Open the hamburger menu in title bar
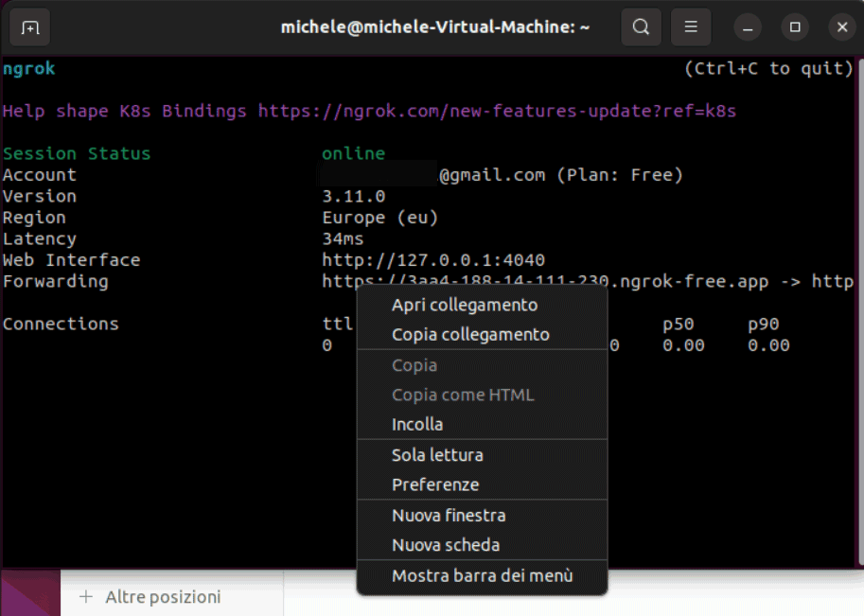Screen dimensions: 864x616 pos(691,27)
